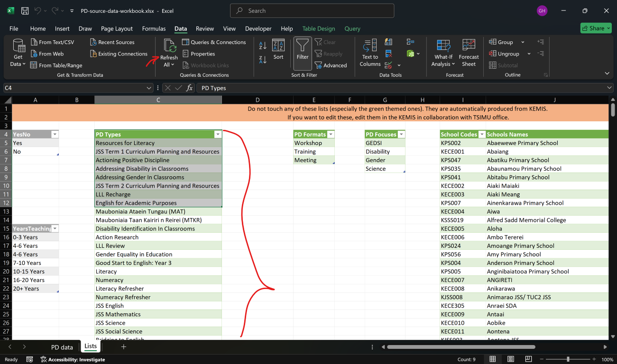
Task: Expand the What-If Analysis dropdown
Action: pos(443,64)
